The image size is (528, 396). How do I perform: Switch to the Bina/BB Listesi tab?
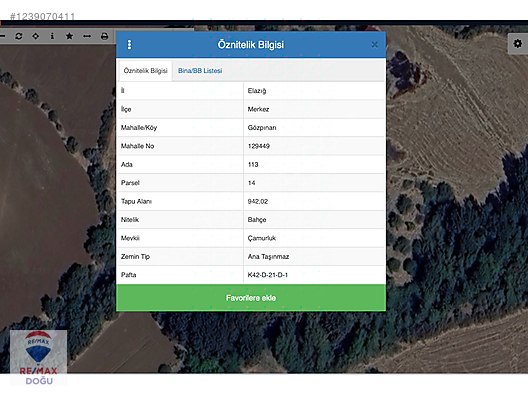point(200,71)
